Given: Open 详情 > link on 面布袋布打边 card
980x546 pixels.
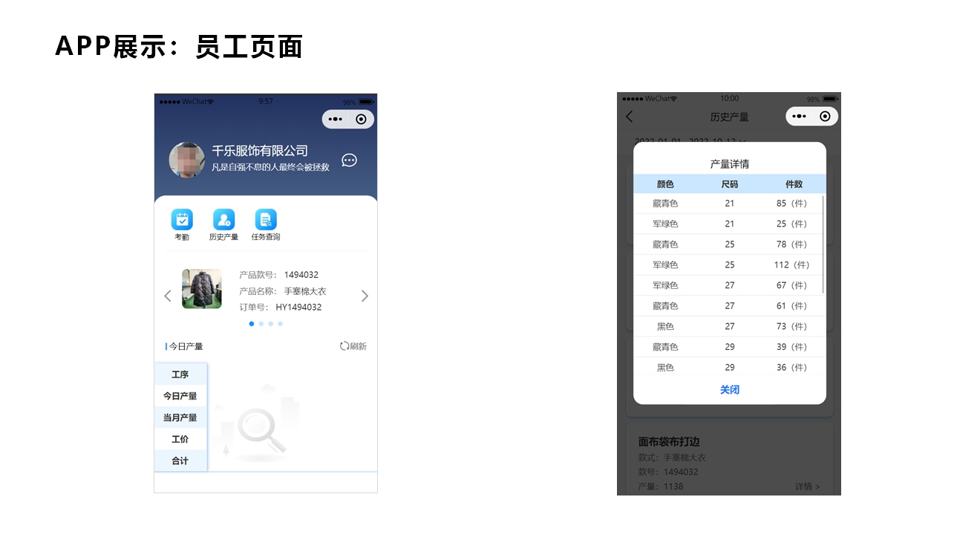Looking at the screenshot, I should (x=808, y=487).
